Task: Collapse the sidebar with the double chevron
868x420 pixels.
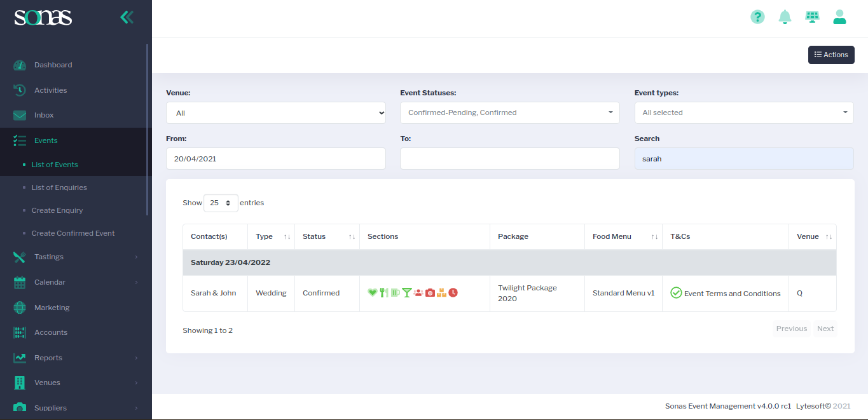Action: (x=127, y=17)
